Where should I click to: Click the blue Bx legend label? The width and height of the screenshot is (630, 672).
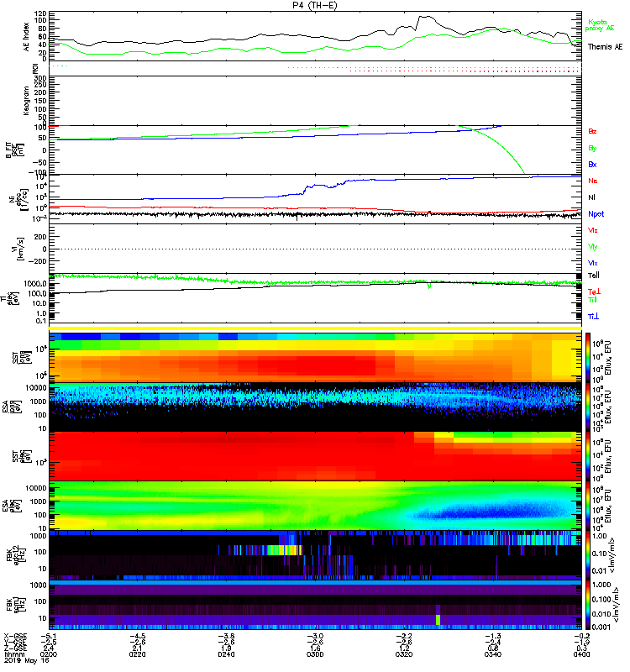[592, 164]
